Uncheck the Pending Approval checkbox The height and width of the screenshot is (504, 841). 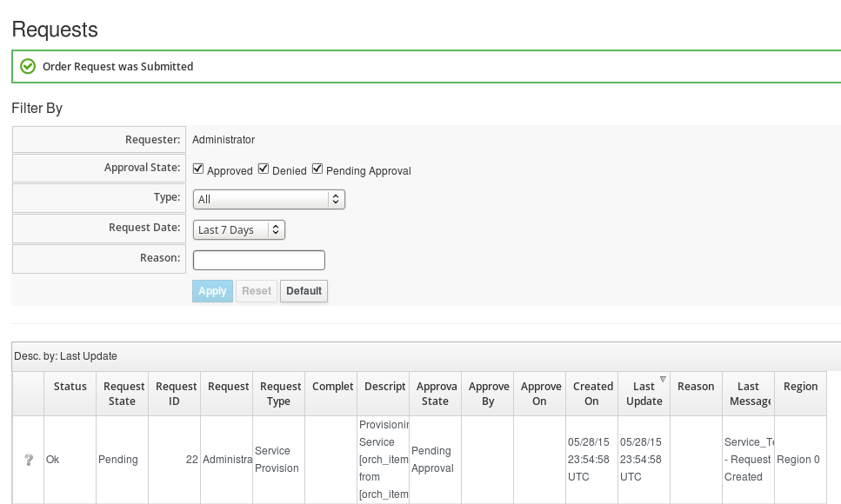(317, 169)
